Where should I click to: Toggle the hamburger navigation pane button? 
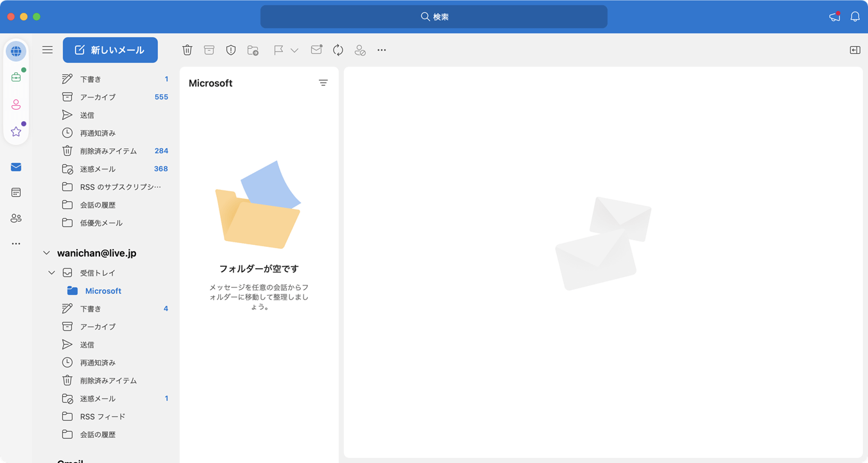(x=47, y=50)
